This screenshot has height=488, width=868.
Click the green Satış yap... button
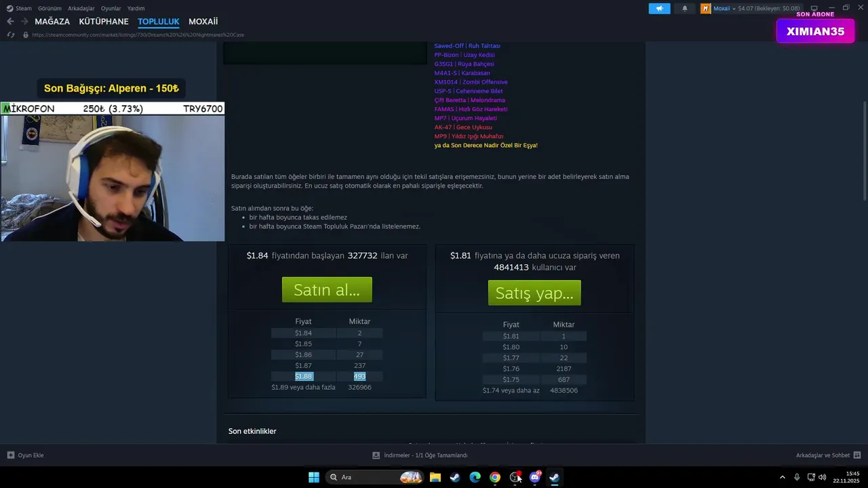click(534, 293)
